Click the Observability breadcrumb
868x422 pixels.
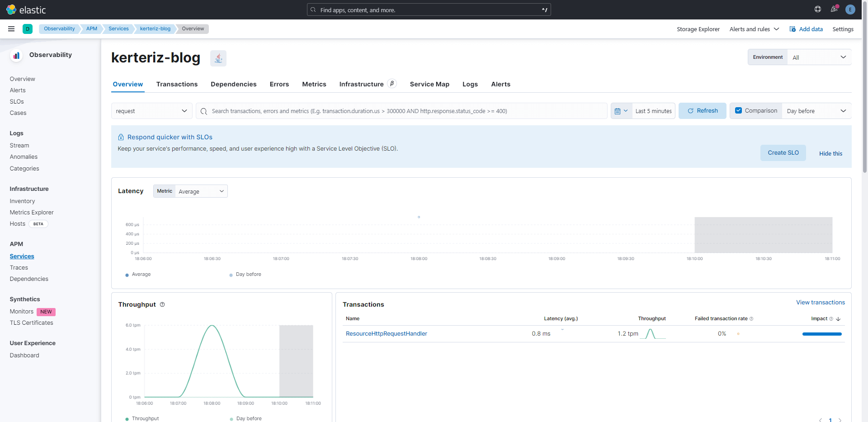(59, 28)
